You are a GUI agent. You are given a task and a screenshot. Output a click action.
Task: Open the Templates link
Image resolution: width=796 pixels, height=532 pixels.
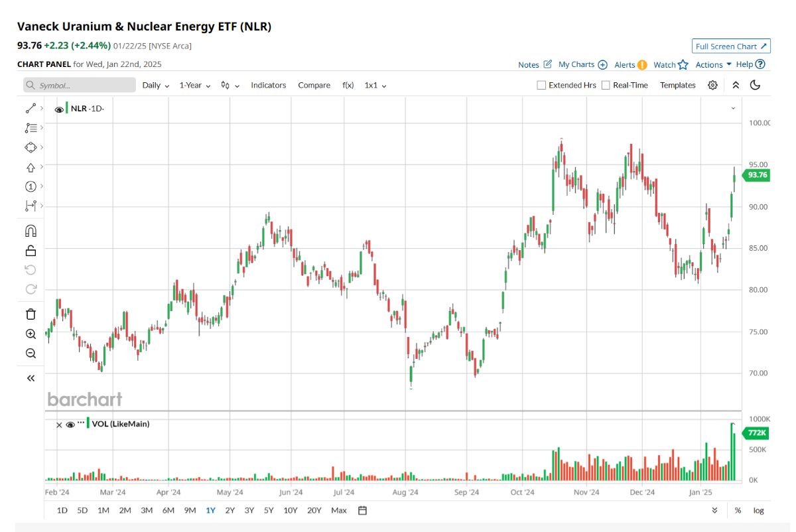click(677, 85)
